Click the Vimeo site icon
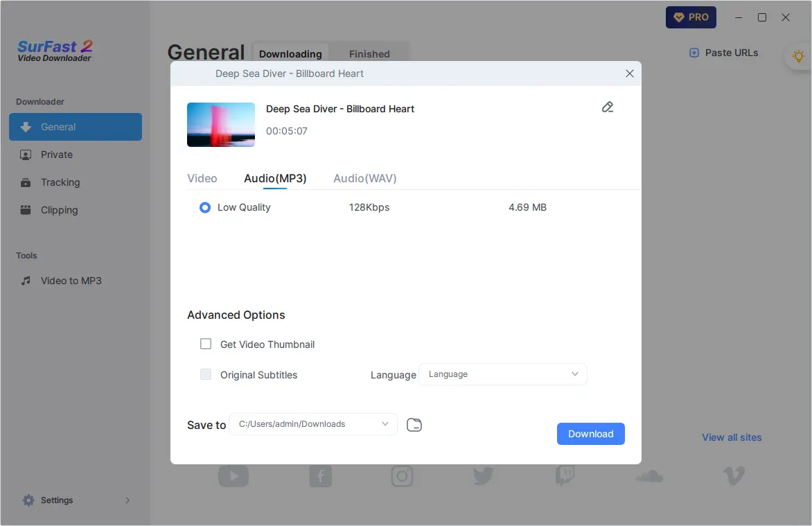812x526 pixels. click(734, 475)
